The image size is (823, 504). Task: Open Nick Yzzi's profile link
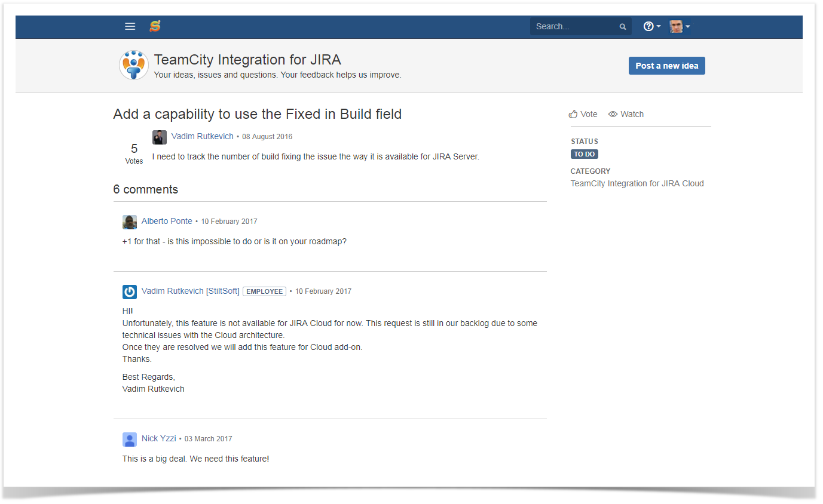point(159,438)
